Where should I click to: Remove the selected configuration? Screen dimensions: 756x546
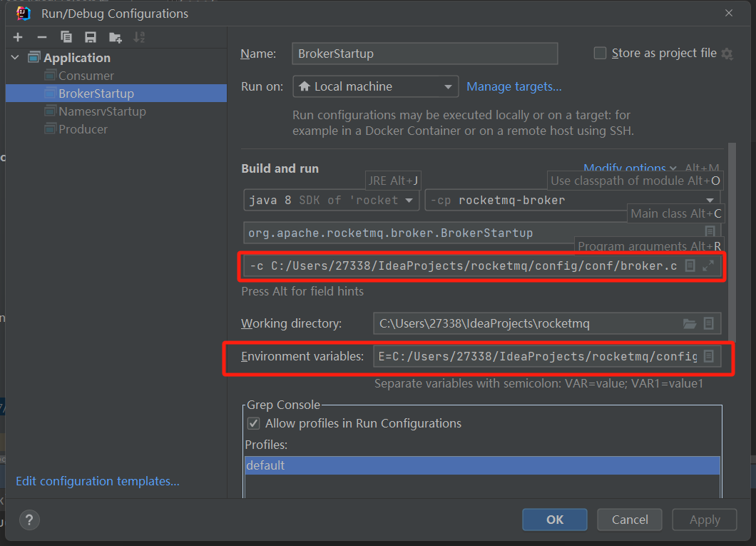click(x=42, y=37)
